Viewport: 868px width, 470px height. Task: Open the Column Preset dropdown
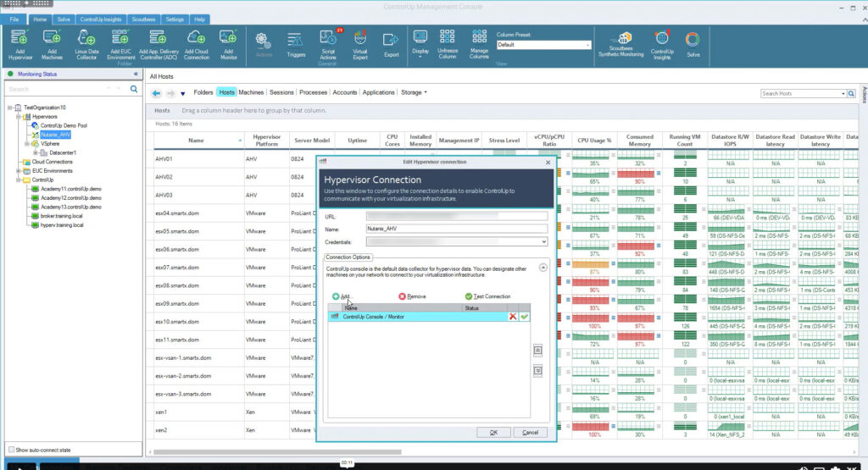587,45
